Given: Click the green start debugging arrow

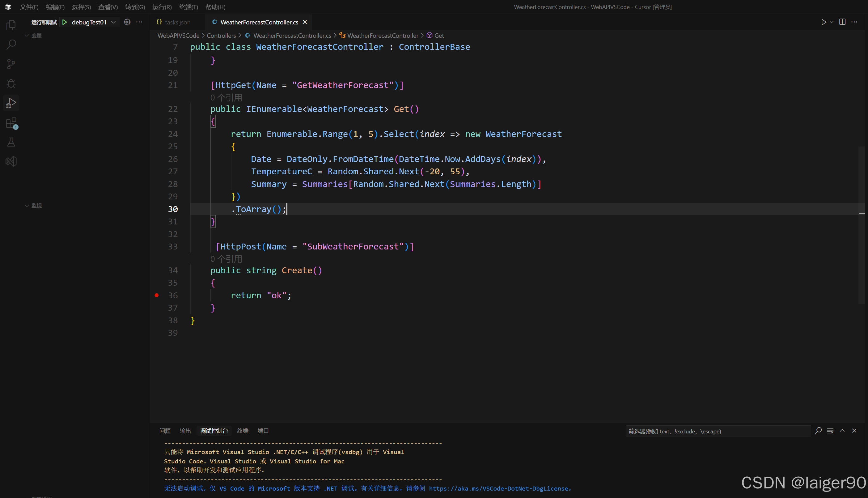Looking at the screenshot, I should point(65,22).
